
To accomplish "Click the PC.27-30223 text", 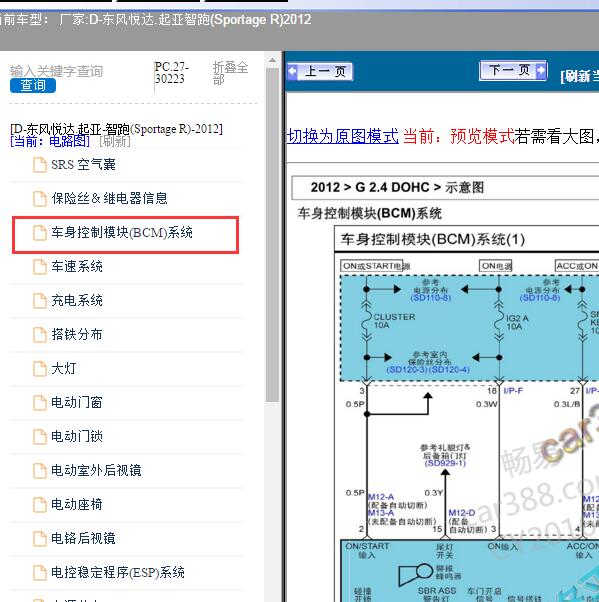I will [171, 73].
